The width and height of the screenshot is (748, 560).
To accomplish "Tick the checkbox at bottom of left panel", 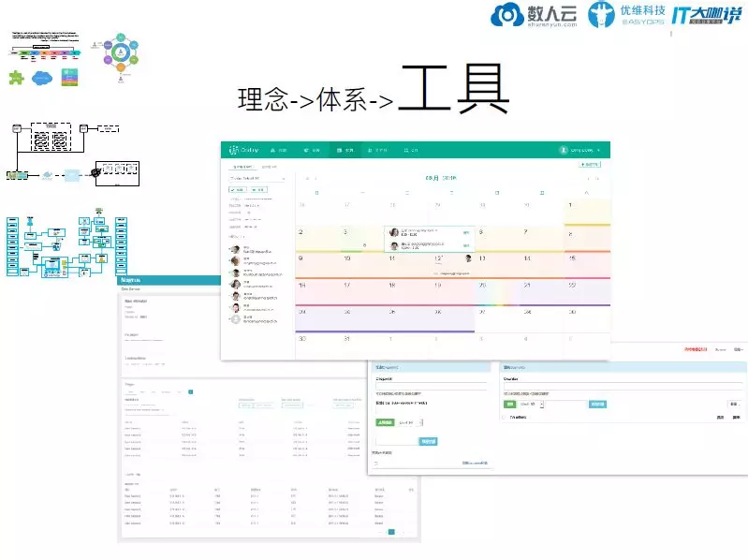I will [x=376, y=463].
